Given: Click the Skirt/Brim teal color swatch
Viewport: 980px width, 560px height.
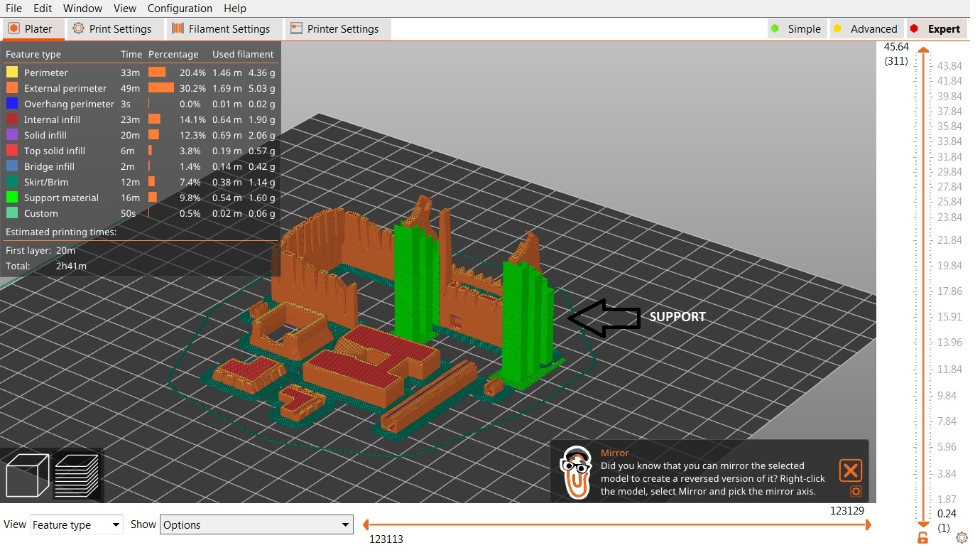Looking at the screenshot, I should click(12, 182).
